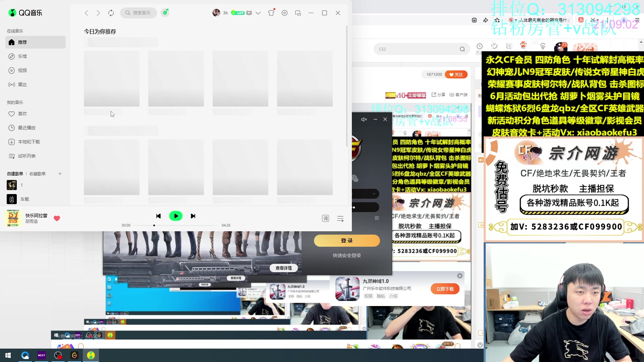Open the 雷达 radar section
This screenshot has width=644, height=362.
(x=35, y=84)
